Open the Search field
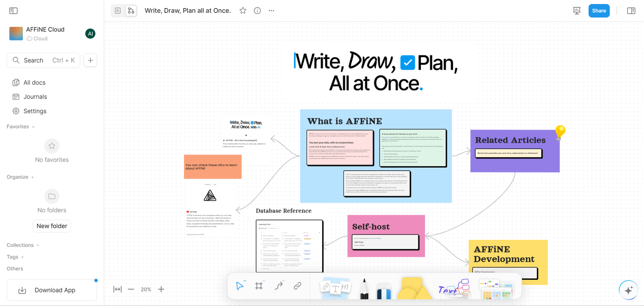This screenshot has height=306, width=644. [43, 60]
